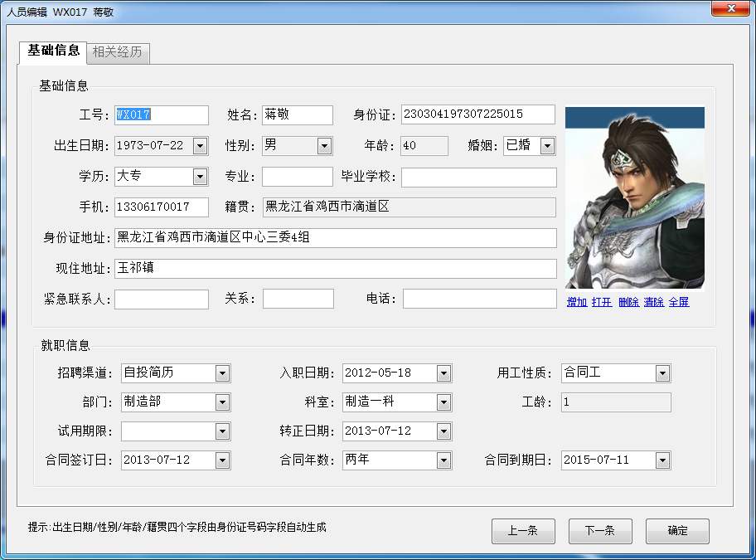Click the 手机 number field
This screenshot has width=756, height=560.
tap(162, 207)
